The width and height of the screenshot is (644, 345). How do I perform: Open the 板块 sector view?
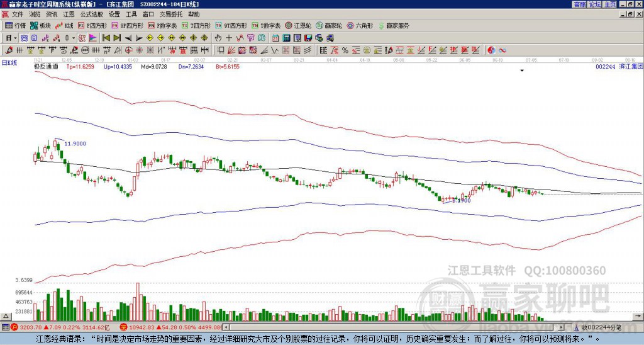pos(41,25)
